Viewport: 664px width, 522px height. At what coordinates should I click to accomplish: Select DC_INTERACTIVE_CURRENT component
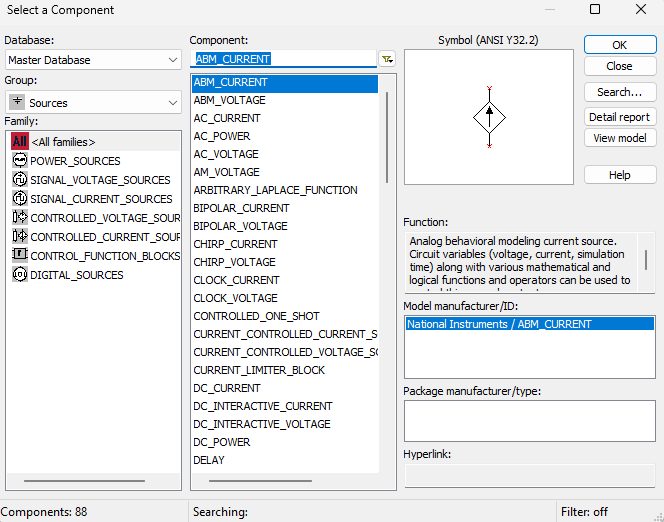pos(285,406)
